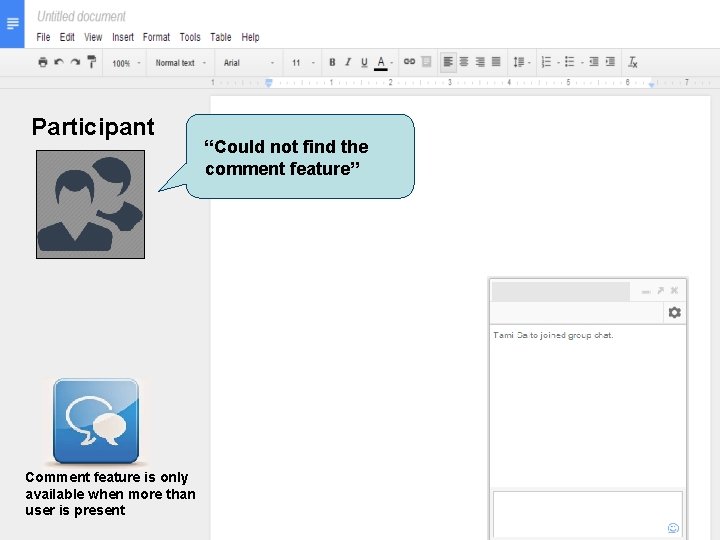This screenshot has width=720, height=540.
Task: Open chat settings gear icon
Action: click(674, 313)
